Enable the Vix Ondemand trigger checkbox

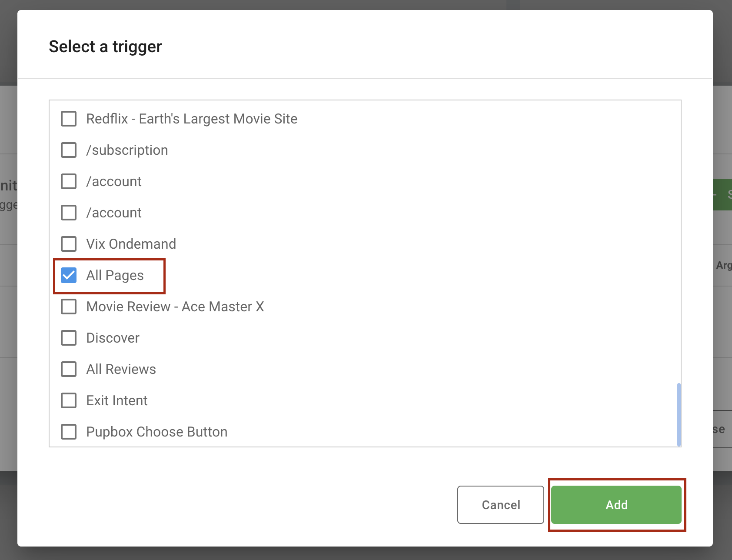69,244
